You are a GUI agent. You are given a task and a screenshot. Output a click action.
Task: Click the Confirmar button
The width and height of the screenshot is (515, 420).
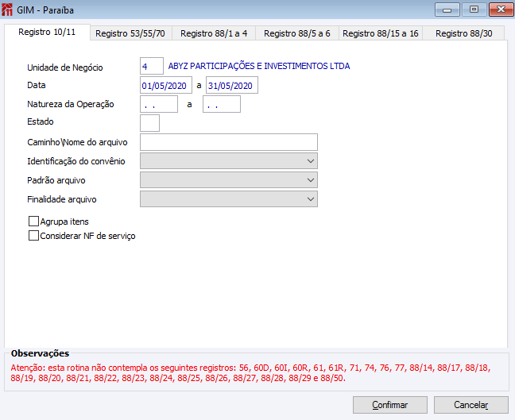click(x=390, y=405)
